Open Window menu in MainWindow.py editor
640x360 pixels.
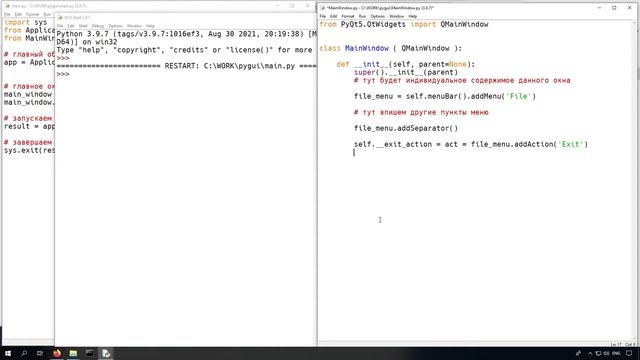[x=396, y=16]
